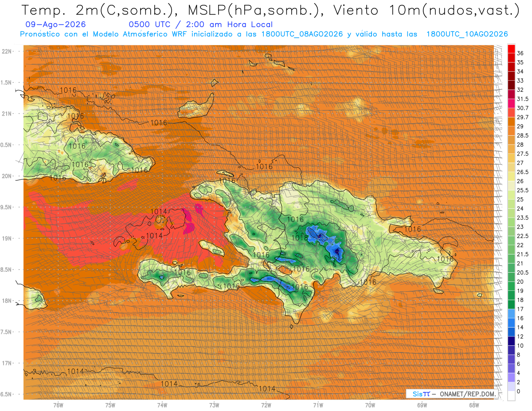This screenshot has height=411, width=532.
Task: Click the legend value '24'
Action: pos(520,208)
